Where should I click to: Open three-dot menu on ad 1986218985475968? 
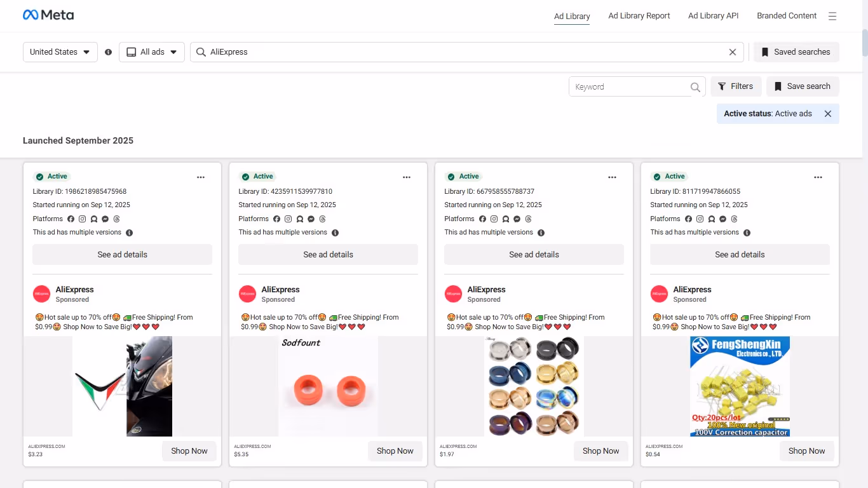coord(201,177)
